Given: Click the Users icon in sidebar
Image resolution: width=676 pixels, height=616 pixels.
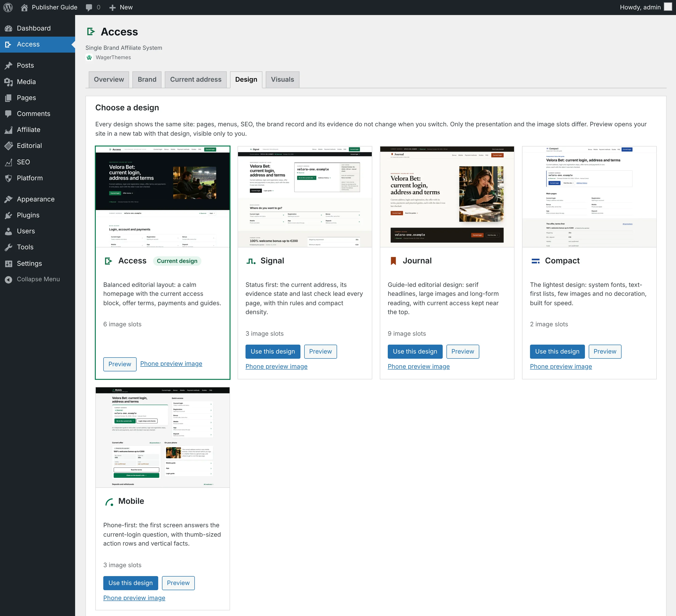Looking at the screenshot, I should 9,231.
